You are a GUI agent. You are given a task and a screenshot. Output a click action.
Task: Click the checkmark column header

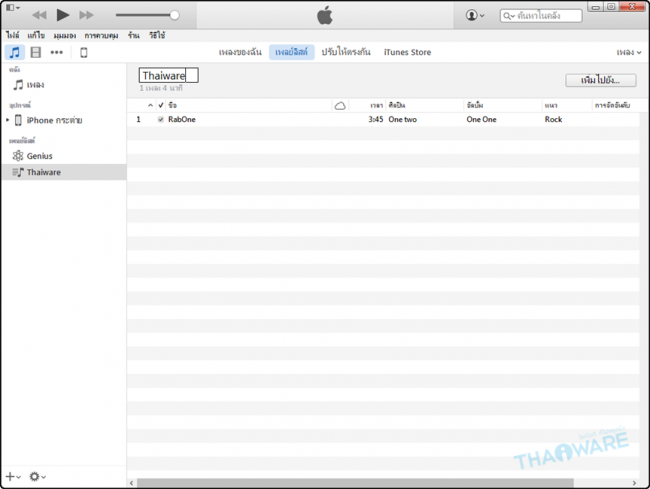click(161, 105)
